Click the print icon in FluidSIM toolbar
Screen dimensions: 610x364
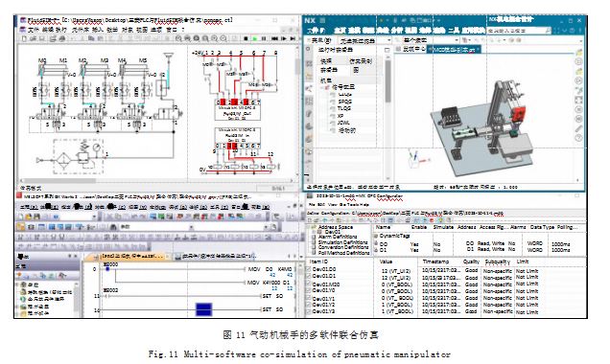pyautogui.click(x=61, y=38)
